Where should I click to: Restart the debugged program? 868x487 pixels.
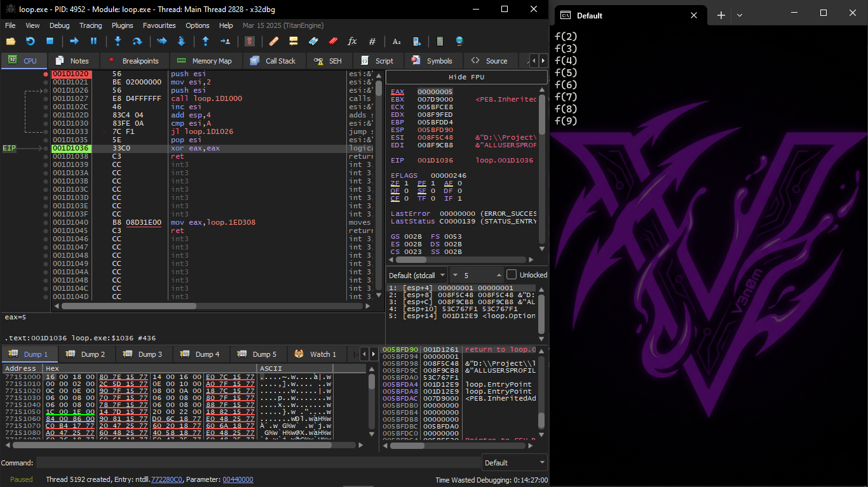(30, 41)
